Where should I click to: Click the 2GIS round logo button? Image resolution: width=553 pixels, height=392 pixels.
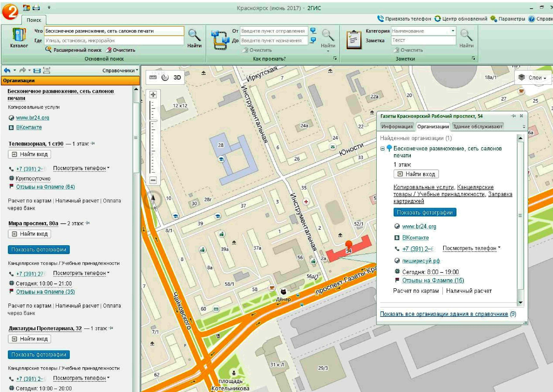(x=10, y=11)
